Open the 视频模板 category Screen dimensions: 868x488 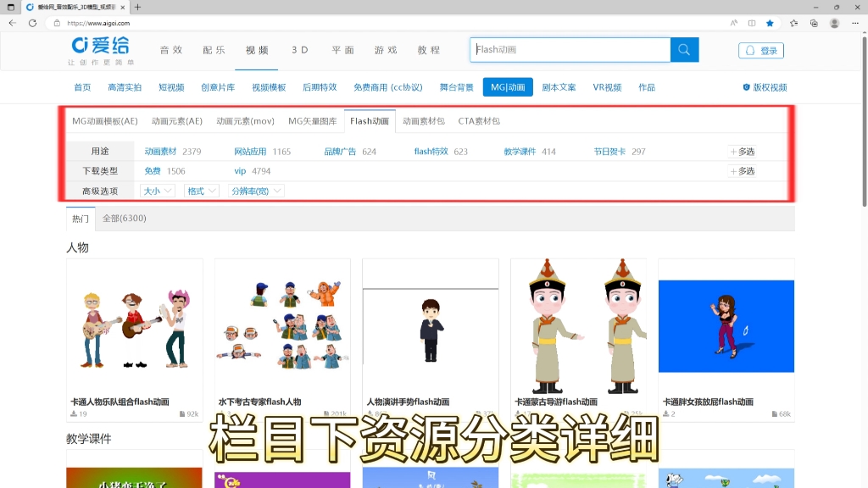269,87
